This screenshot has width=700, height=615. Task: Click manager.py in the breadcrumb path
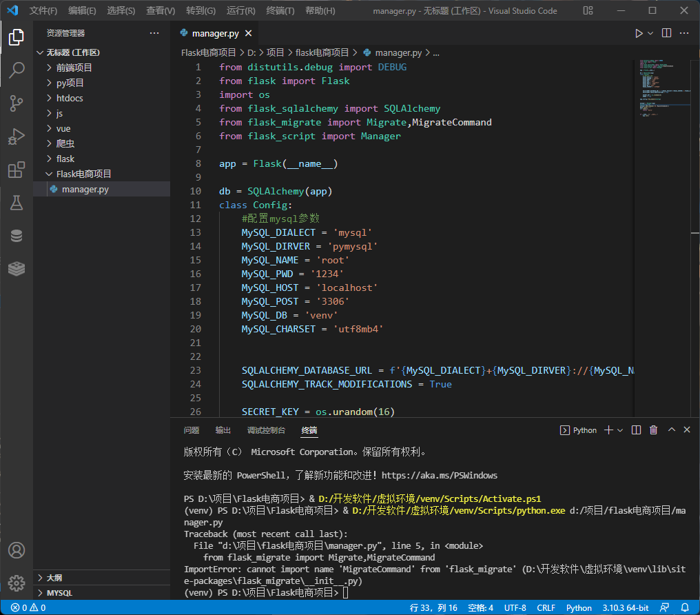tap(398, 52)
